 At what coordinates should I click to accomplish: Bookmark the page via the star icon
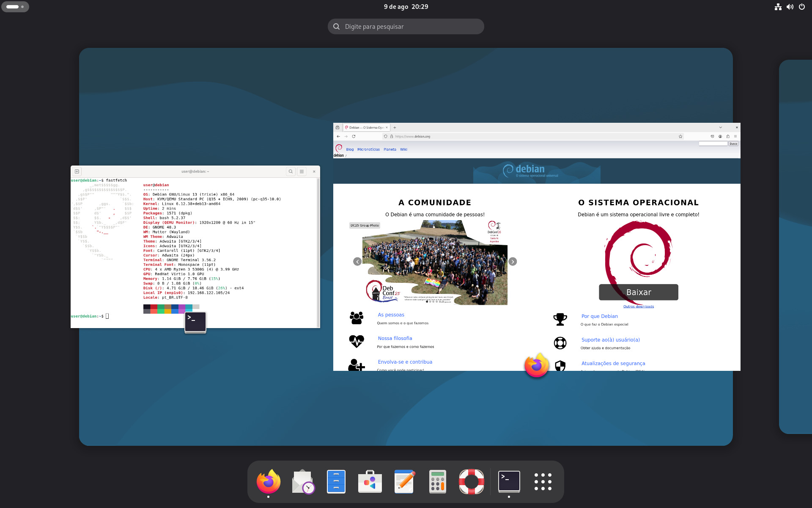(680, 136)
